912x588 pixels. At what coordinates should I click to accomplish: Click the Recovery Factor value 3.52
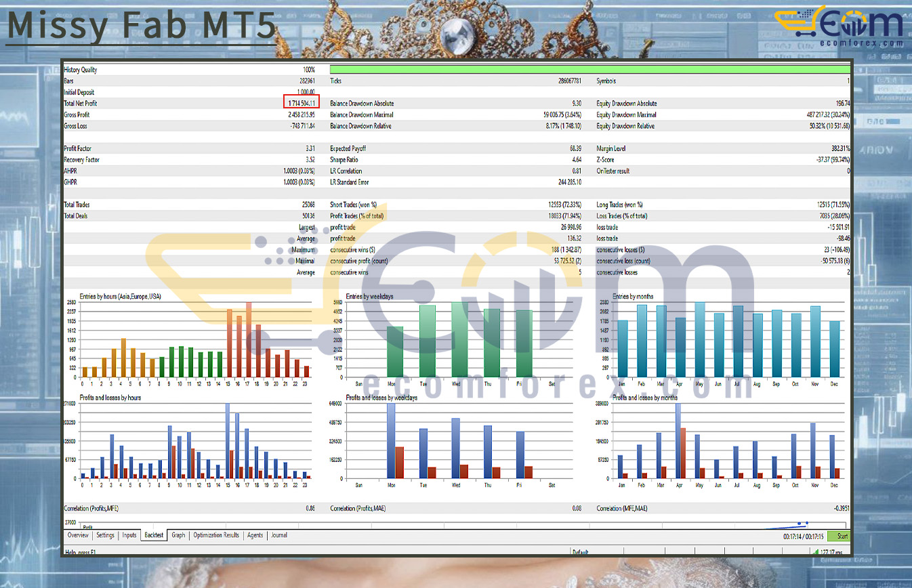[310, 160]
